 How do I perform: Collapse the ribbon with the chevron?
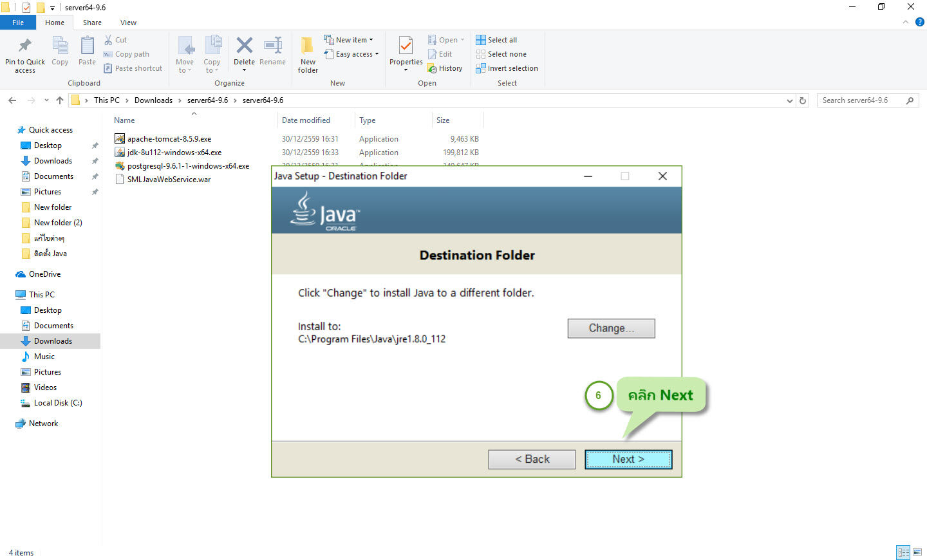[906, 22]
